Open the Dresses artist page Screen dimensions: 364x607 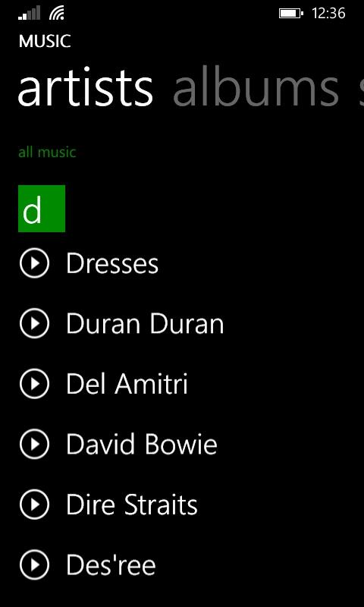(x=112, y=263)
